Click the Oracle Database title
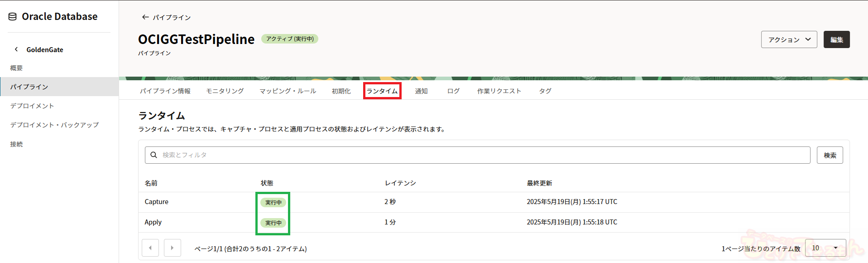Image resolution: width=868 pixels, height=263 pixels. 60,16
